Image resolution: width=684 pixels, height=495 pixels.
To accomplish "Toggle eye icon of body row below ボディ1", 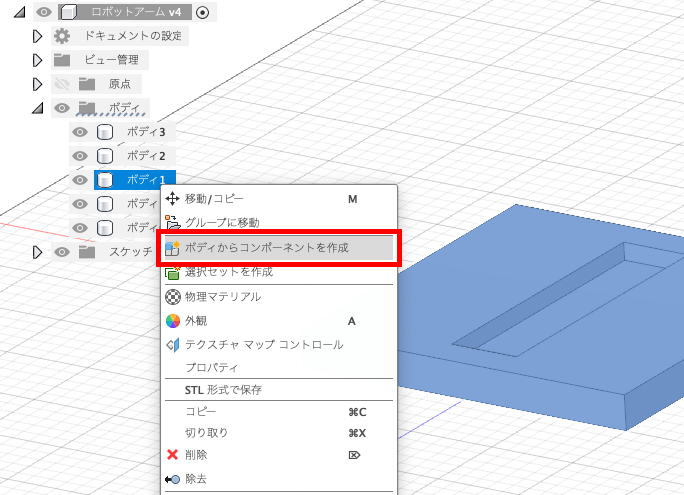I will (x=80, y=204).
